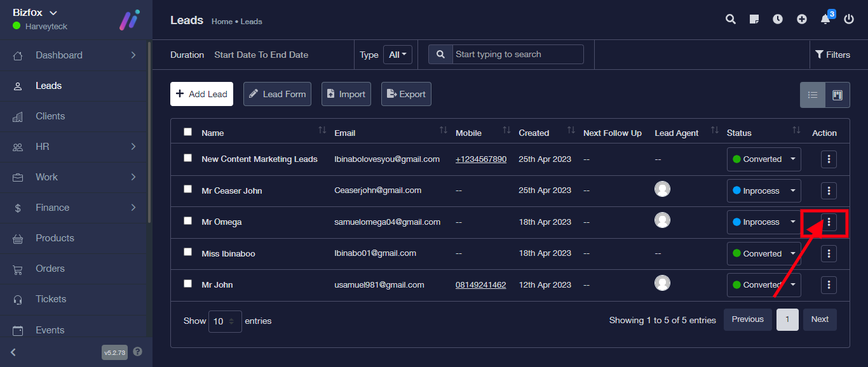Go to Tickets in sidebar
This screenshot has width=868, height=367.
pos(51,299)
